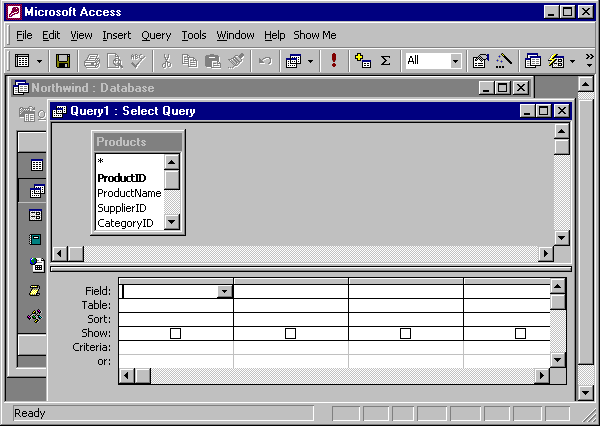
Task: Toggle Show checkbox in second grid column
Action: tap(290, 333)
